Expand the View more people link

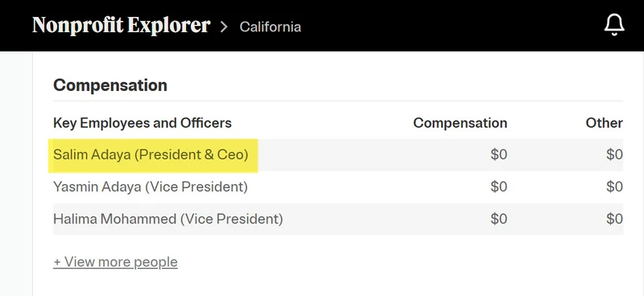point(115,262)
